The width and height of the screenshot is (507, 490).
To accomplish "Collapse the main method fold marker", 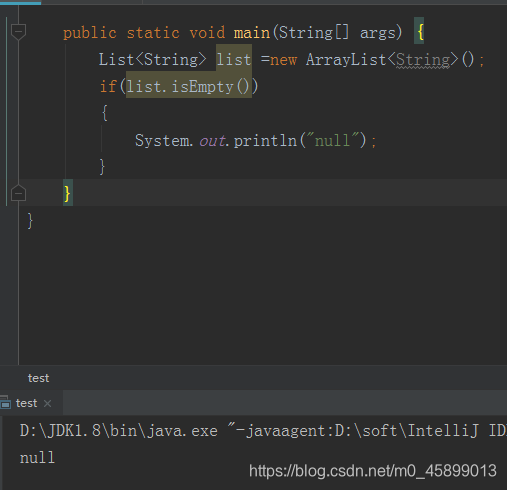I will (18, 32).
